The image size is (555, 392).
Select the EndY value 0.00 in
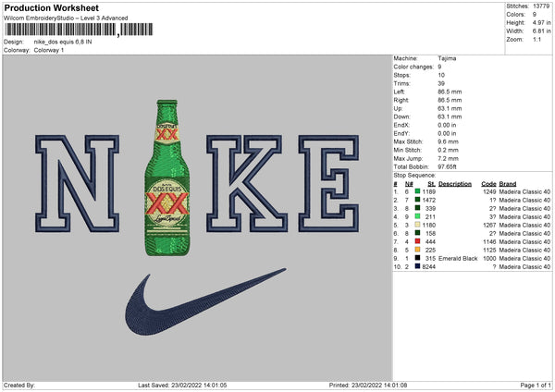pyautogui.click(x=447, y=133)
